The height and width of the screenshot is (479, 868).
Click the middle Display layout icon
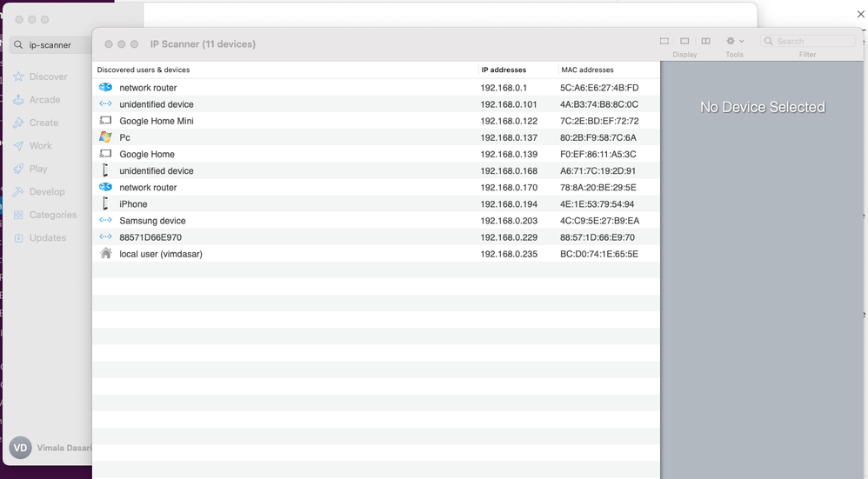(684, 41)
